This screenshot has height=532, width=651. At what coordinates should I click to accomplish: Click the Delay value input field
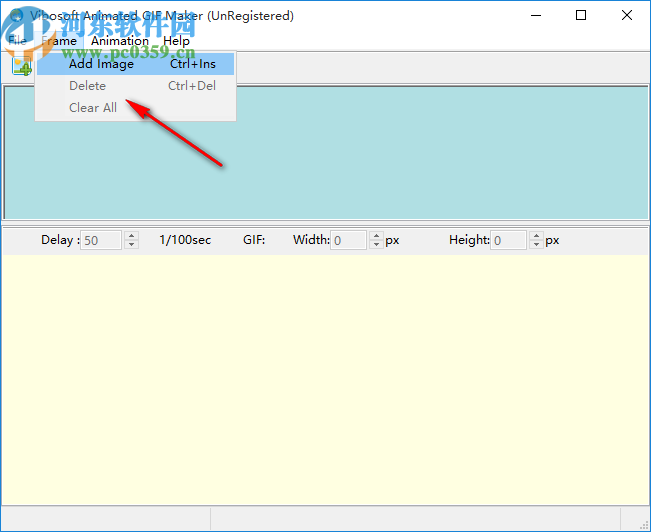pyautogui.click(x=101, y=240)
